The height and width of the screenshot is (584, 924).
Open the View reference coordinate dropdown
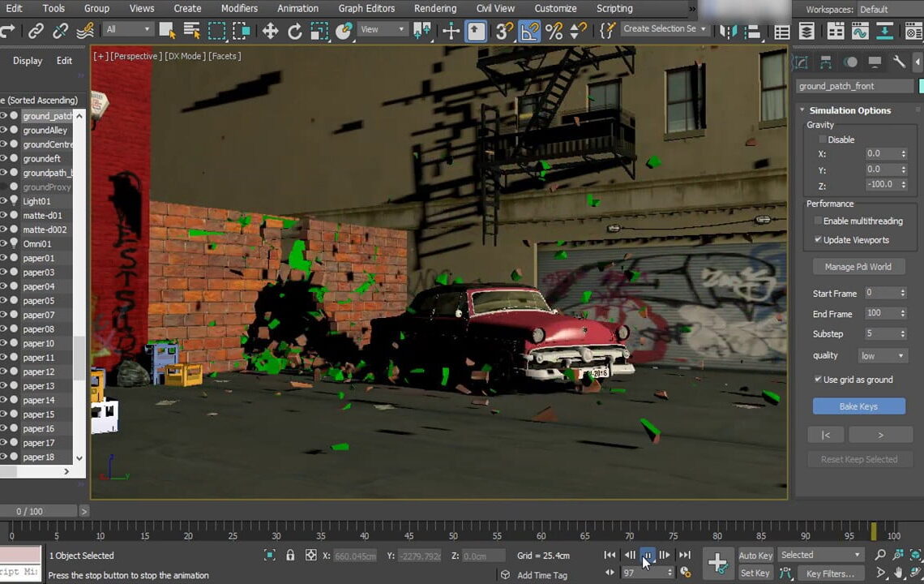pyautogui.click(x=381, y=29)
